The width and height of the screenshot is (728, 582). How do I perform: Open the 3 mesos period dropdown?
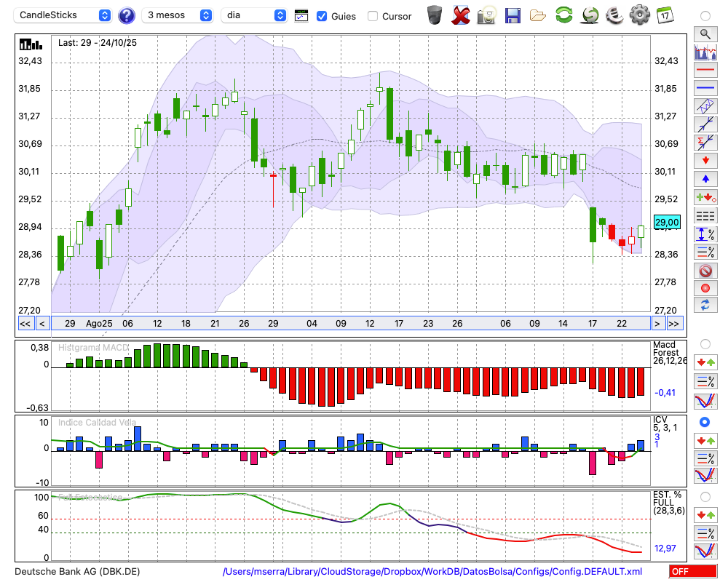pyautogui.click(x=178, y=15)
